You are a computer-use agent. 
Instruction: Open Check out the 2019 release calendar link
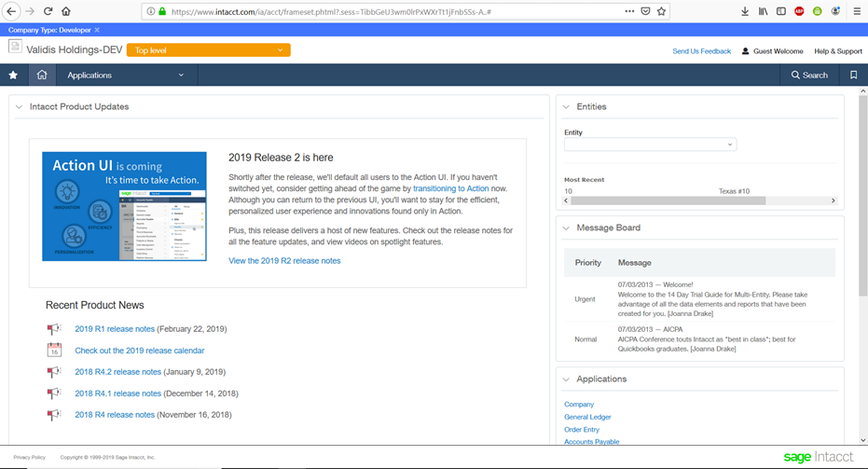coord(140,351)
